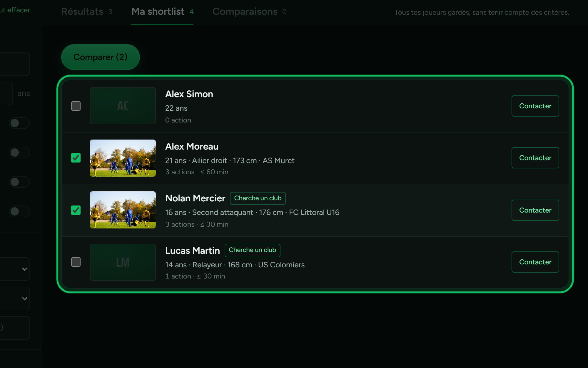Screen dimensions: 588x368
Task: Click '1 action · ≤ 30 min' text
Action: [195, 276]
